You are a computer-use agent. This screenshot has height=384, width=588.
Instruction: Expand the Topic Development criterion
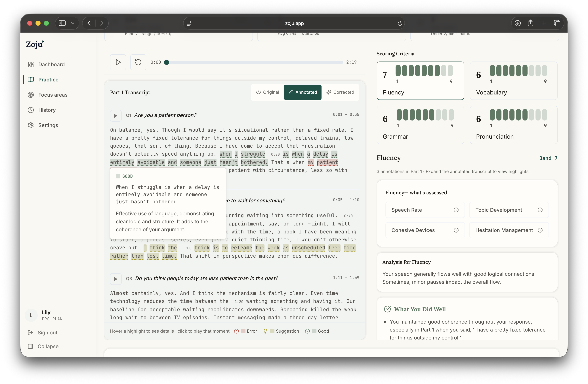(509, 210)
